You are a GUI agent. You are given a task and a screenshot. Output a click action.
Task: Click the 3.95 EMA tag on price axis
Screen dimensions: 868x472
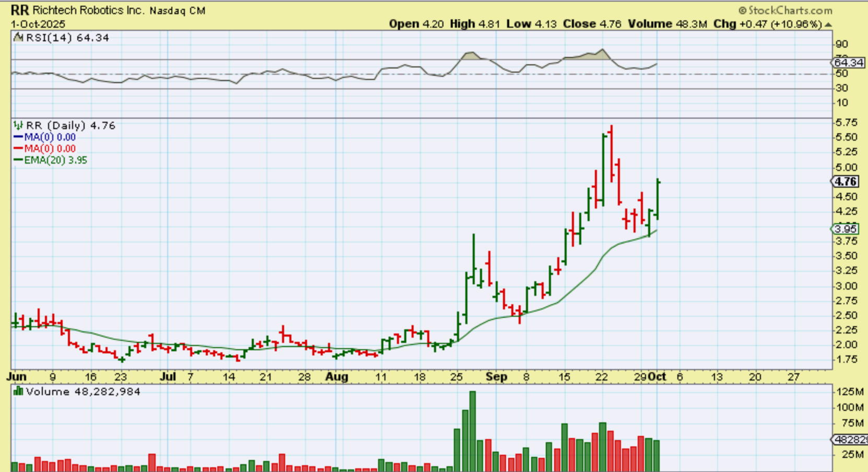[846, 229]
